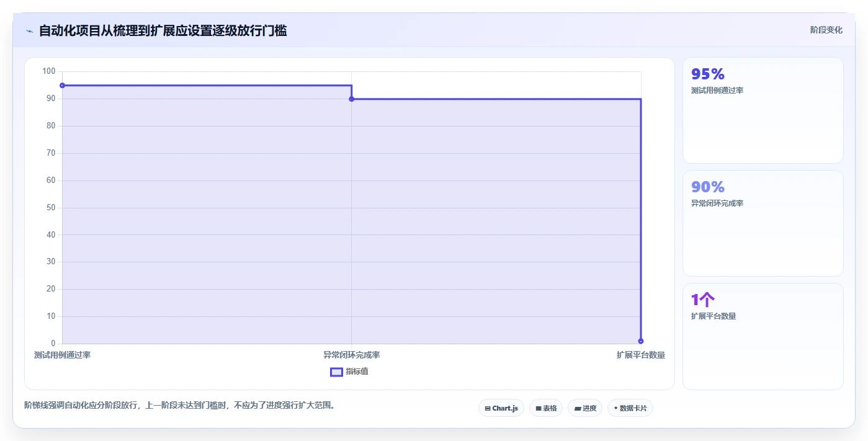Open the 1个 扩展平台数量 card
This screenshot has height=441, width=868.
[763, 336]
